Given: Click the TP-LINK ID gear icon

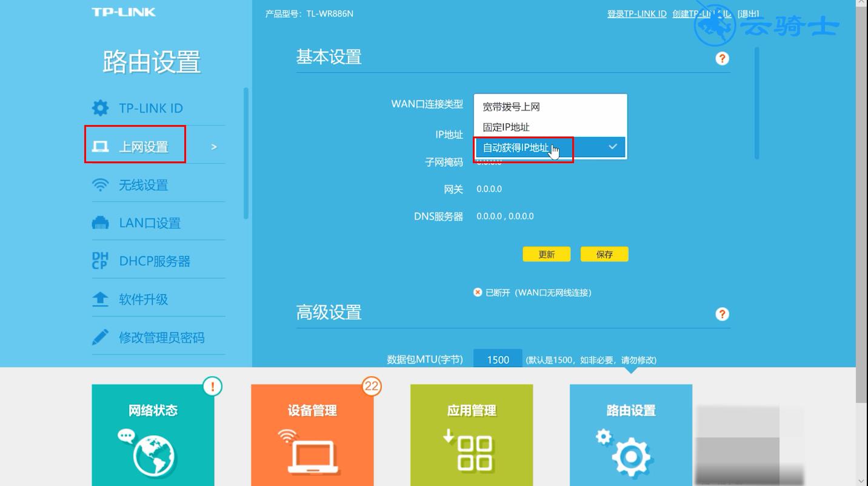Looking at the screenshot, I should click(x=100, y=108).
